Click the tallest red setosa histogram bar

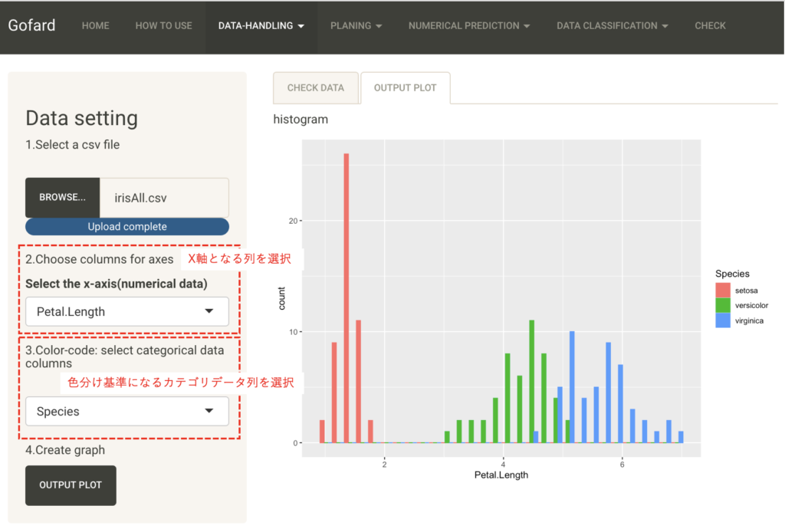click(x=347, y=297)
